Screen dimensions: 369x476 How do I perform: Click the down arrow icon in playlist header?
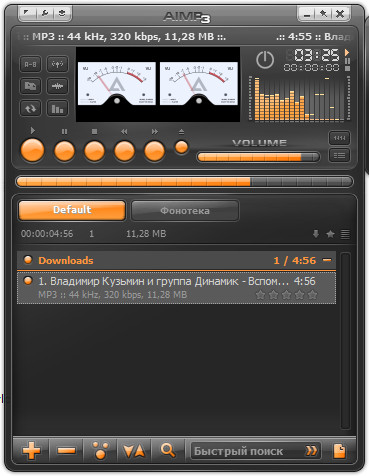point(316,234)
